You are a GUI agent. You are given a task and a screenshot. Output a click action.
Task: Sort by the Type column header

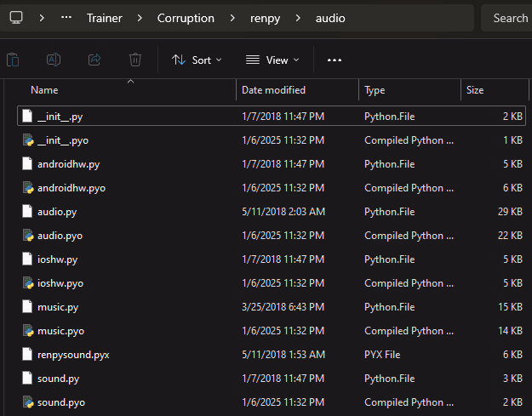click(375, 90)
